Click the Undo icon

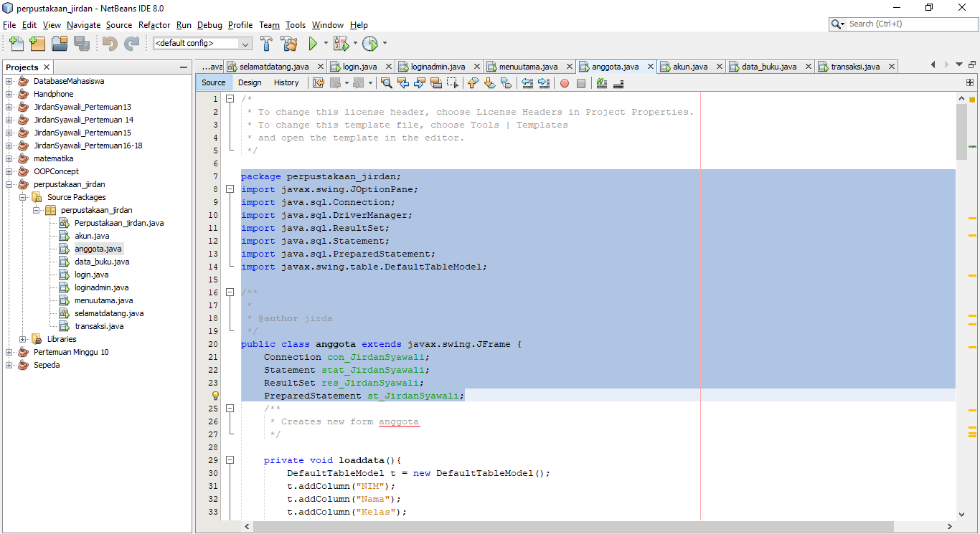109,44
